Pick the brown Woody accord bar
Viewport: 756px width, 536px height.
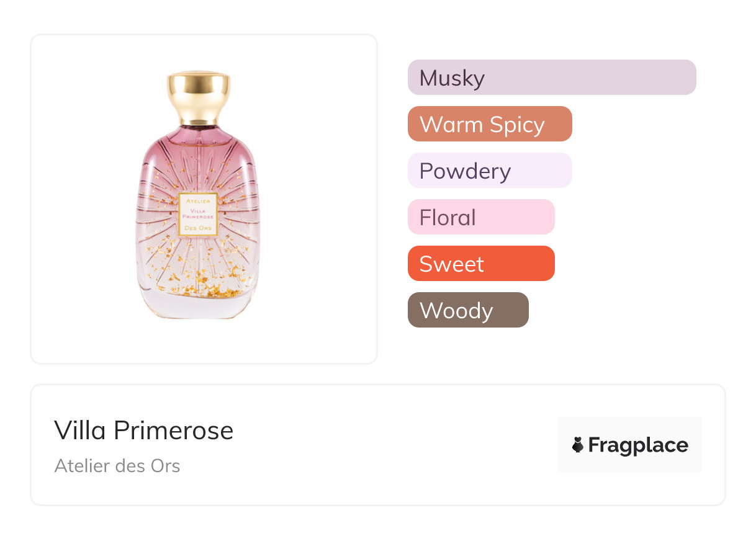coord(468,310)
